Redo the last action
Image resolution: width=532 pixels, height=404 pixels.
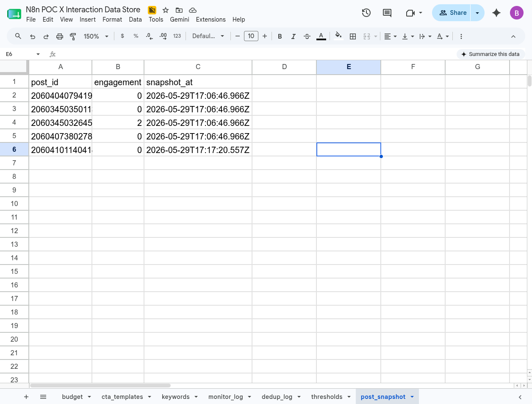[x=46, y=36]
